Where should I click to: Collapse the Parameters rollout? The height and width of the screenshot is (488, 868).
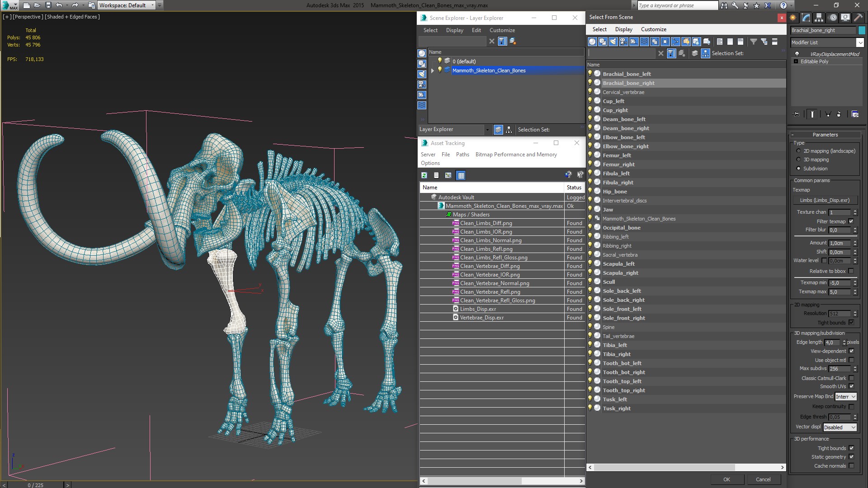pos(825,135)
